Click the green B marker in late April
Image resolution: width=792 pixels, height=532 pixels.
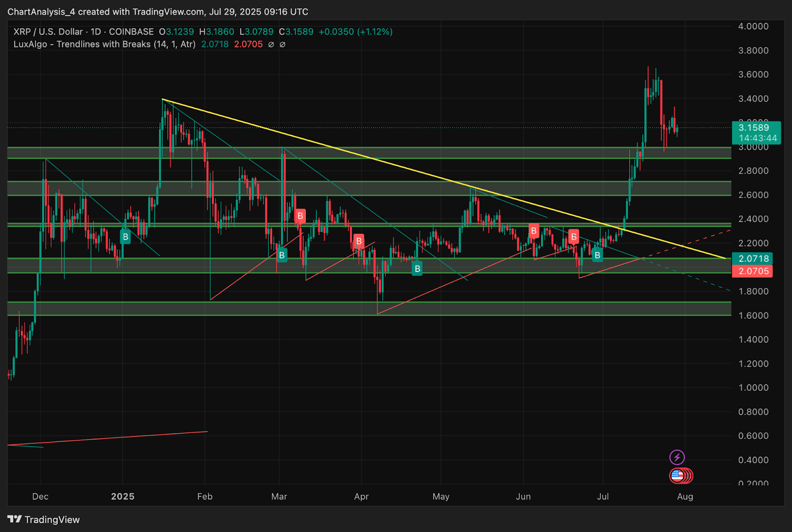pyautogui.click(x=417, y=269)
